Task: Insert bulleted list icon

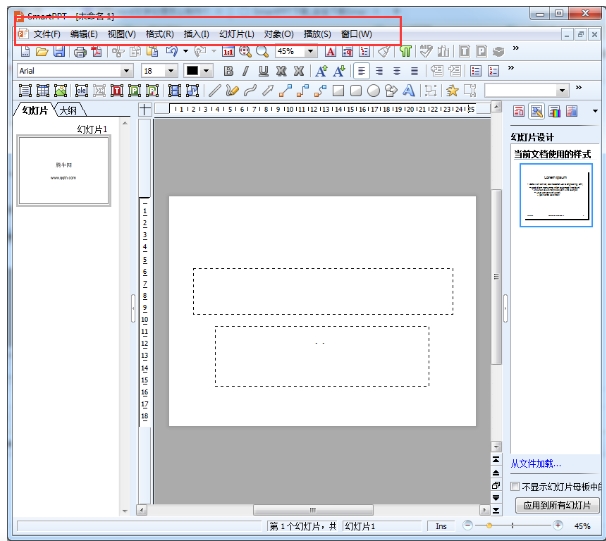Action: 476,71
